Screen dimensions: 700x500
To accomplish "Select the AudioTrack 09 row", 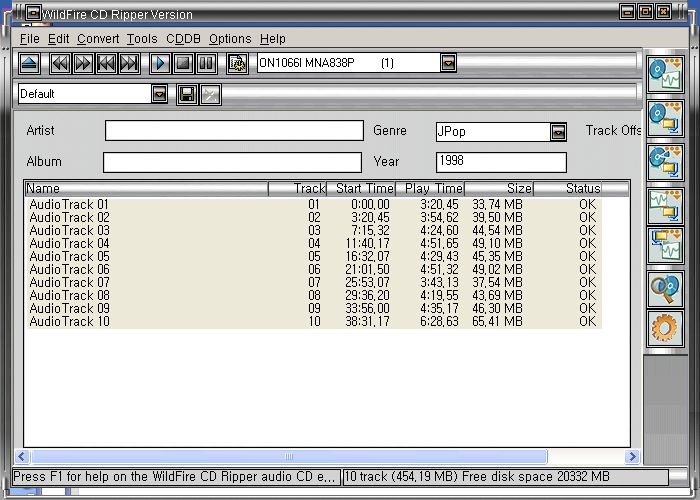I will [314, 308].
